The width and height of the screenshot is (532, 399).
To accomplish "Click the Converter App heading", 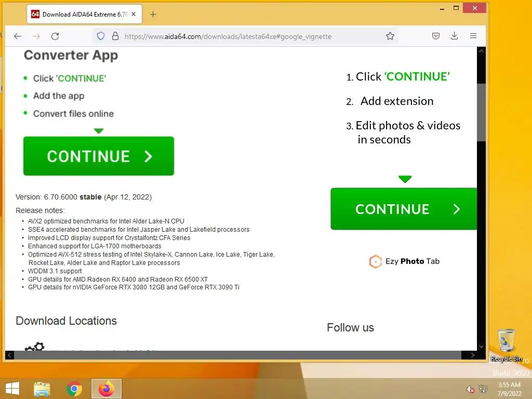I will pos(71,55).
